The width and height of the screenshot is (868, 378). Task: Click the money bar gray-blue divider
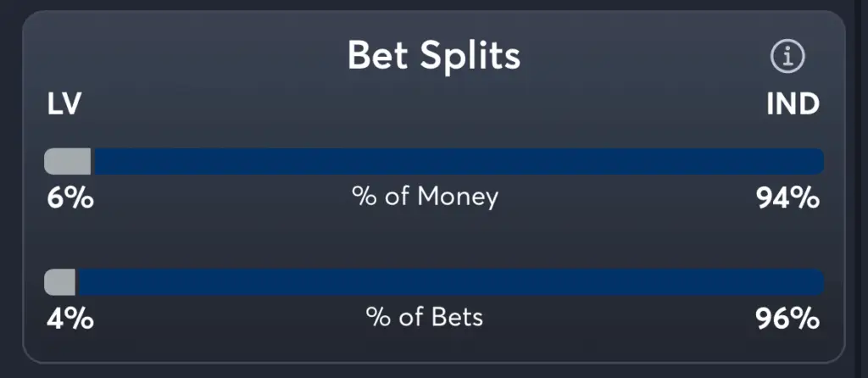click(x=92, y=161)
